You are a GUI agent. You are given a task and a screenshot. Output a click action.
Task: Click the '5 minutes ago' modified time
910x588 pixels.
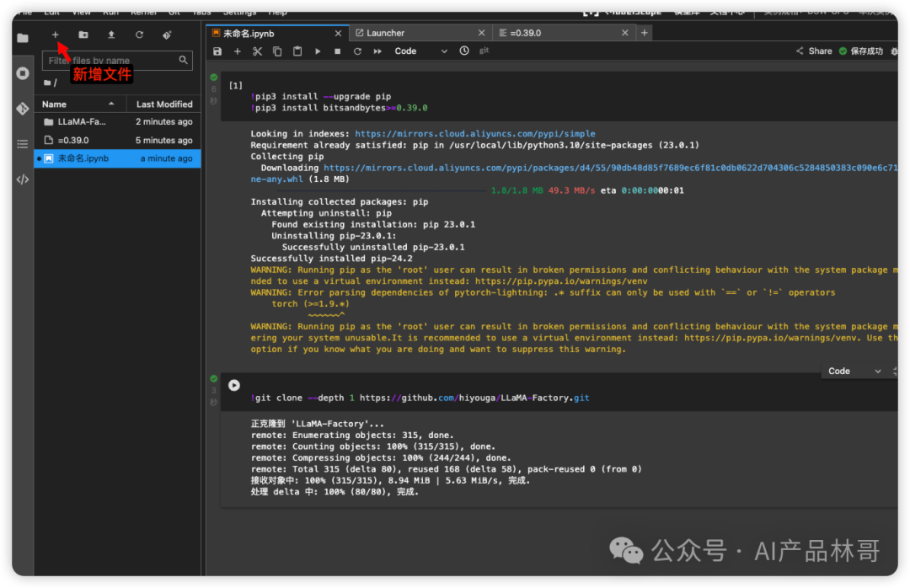[x=163, y=140]
